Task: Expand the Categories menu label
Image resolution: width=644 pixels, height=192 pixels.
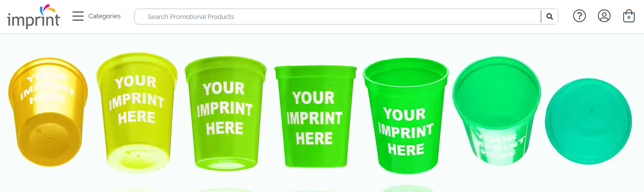Action: pos(105,16)
